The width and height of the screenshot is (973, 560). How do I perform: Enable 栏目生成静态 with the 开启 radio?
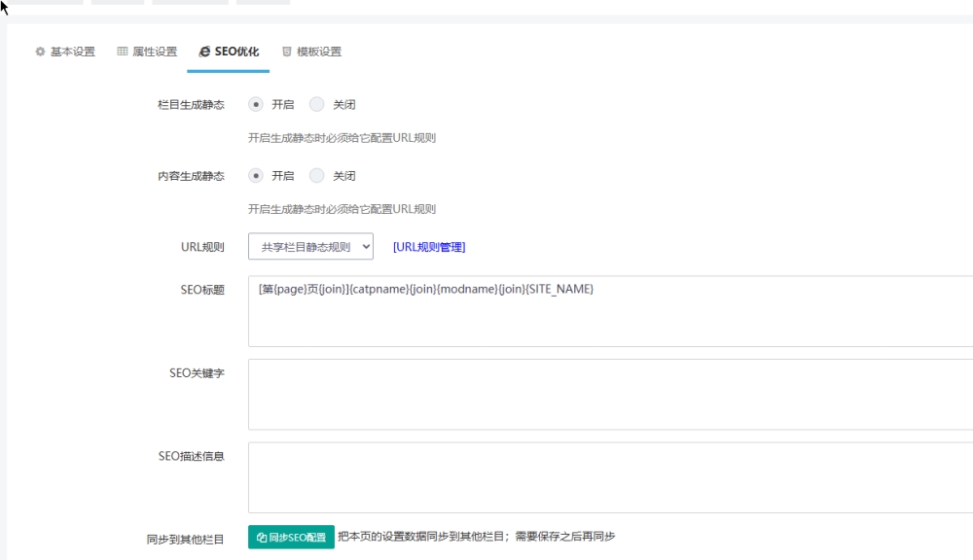(x=256, y=105)
